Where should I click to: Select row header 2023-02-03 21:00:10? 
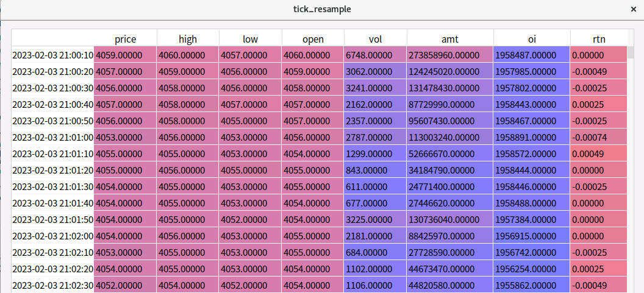[x=52, y=55]
